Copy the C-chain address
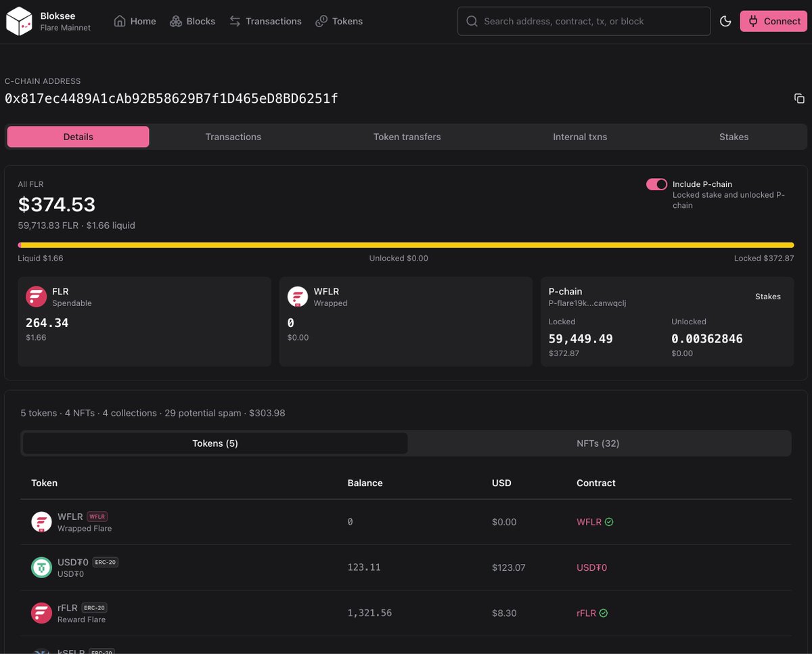The width and height of the screenshot is (812, 654). [799, 99]
